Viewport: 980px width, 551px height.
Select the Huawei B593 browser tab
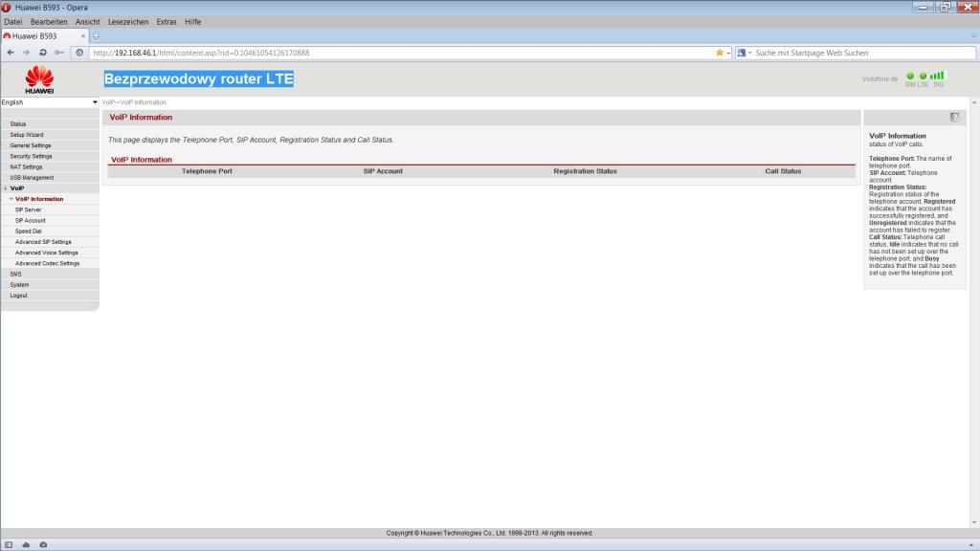coord(44,36)
